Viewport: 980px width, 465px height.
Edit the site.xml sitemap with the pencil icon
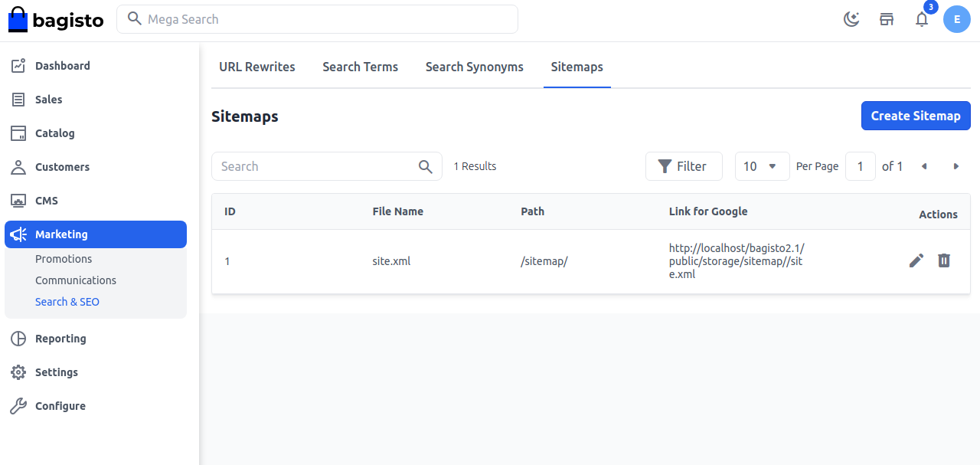(916, 260)
